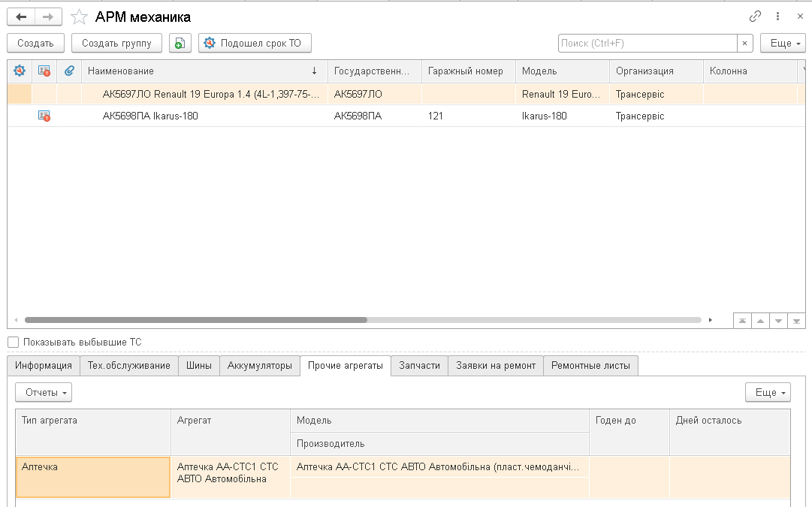Add АРМ механика to favorites star
Viewport: 812px width, 507px height.
point(79,17)
